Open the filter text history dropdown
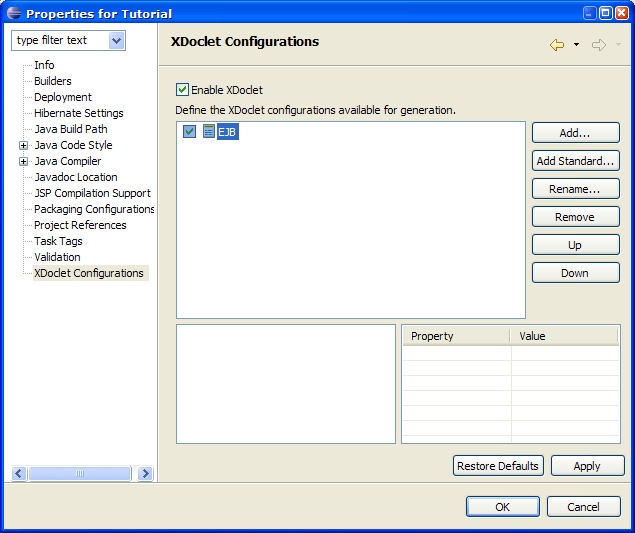Viewport: 635px width, 533px height. click(117, 41)
